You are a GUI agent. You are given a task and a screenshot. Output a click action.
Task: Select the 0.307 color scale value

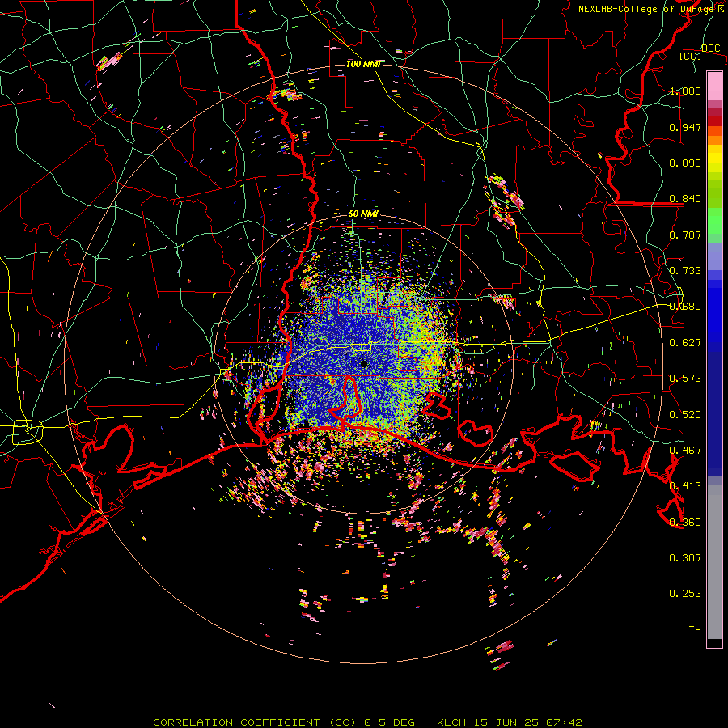[685, 558]
